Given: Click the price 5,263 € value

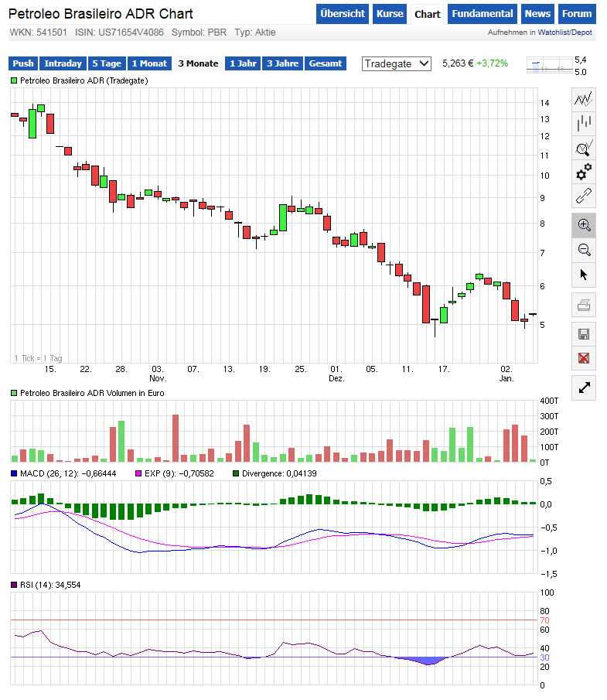Looking at the screenshot, I should pos(458,63).
